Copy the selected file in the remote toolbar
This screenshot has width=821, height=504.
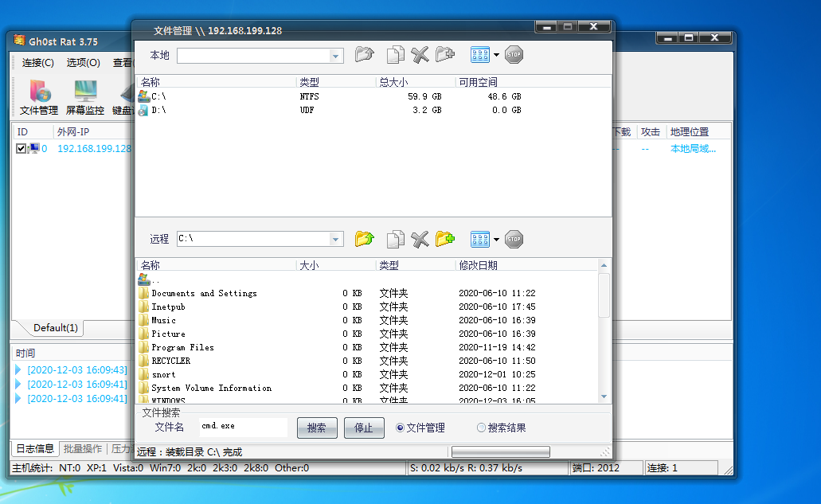tap(395, 239)
